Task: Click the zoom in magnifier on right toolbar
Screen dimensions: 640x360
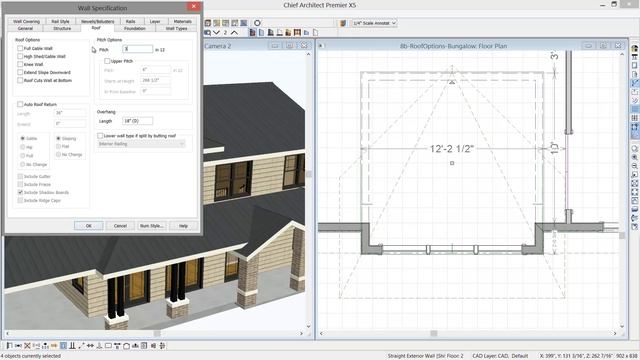Action: coord(635,157)
